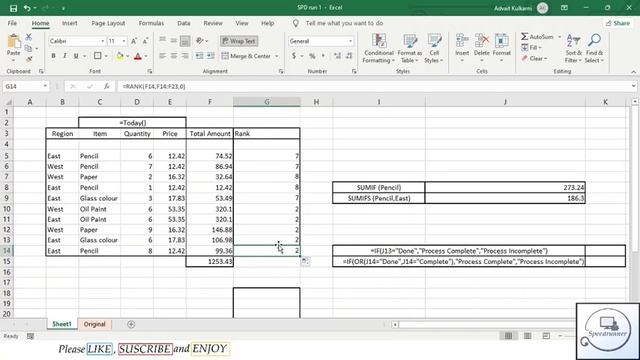Click Accounting dollar format icon
This screenshot has height=360, width=640.
click(294, 56)
